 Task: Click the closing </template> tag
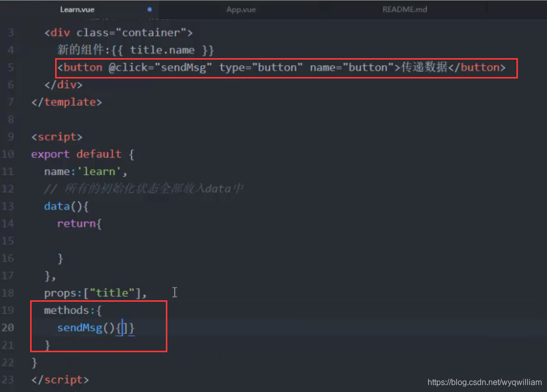pos(67,102)
